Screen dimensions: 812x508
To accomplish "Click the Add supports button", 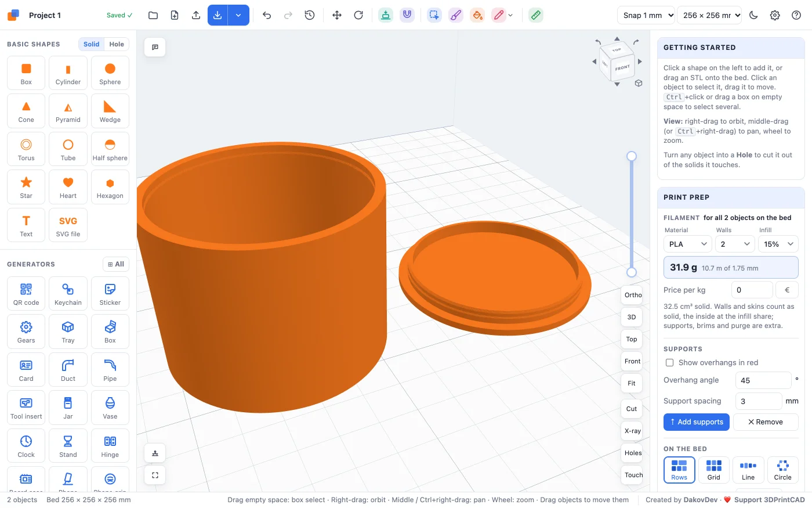I will tap(696, 422).
